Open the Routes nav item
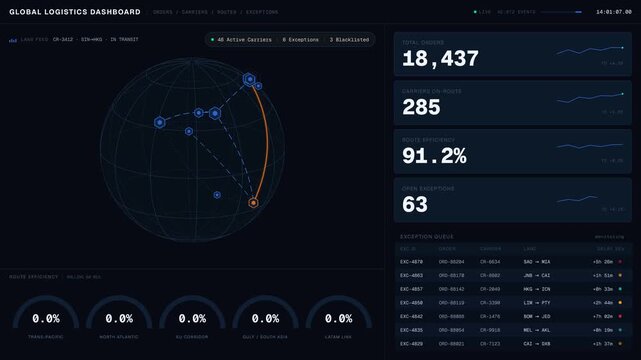Image resolution: width=641 pixels, height=360 pixels. click(x=226, y=12)
